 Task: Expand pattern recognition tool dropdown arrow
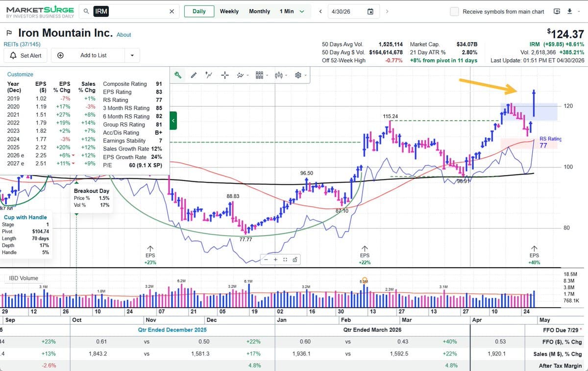click(x=247, y=75)
